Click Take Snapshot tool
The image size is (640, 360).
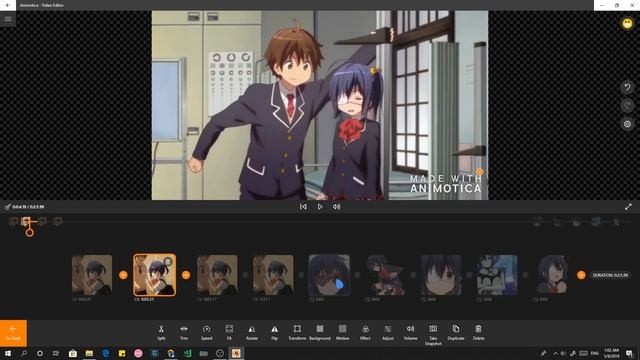pyautogui.click(x=433, y=335)
